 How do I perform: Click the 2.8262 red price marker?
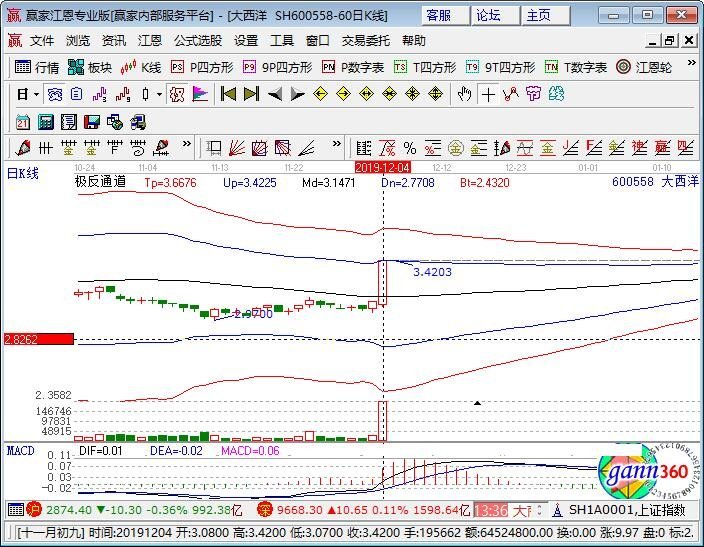pyautogui.click(x=39, y=339)
